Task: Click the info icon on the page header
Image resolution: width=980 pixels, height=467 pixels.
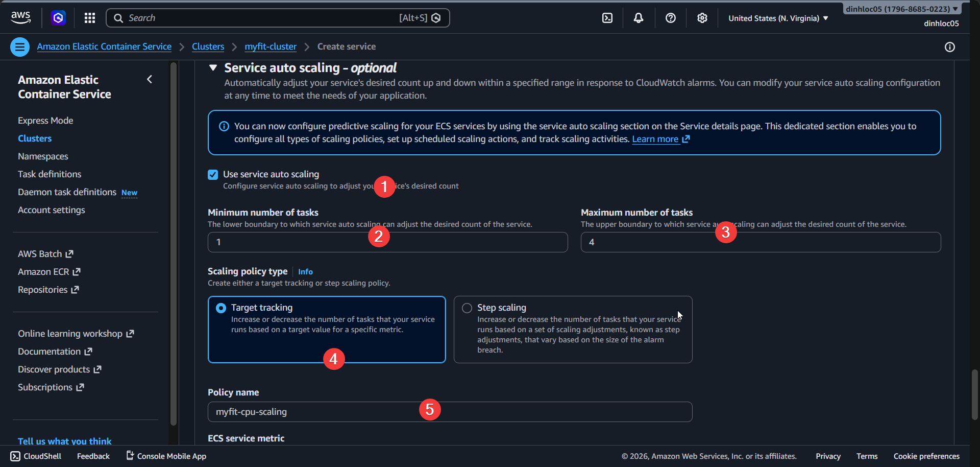Action: click(x=950, y=47)
